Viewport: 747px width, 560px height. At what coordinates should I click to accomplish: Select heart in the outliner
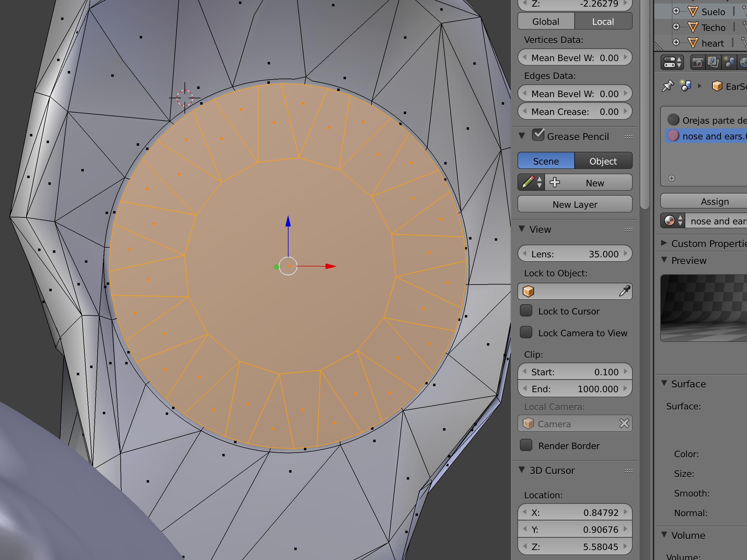coord(713,43)
